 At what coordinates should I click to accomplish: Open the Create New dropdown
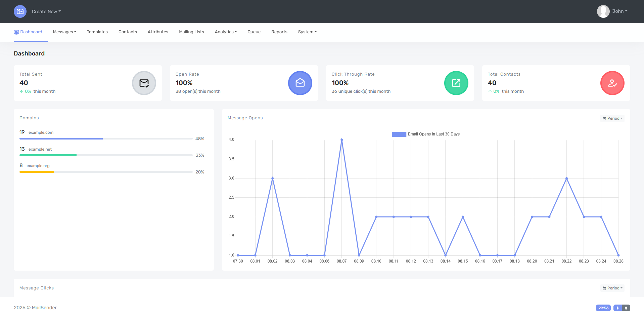point(46,11)
